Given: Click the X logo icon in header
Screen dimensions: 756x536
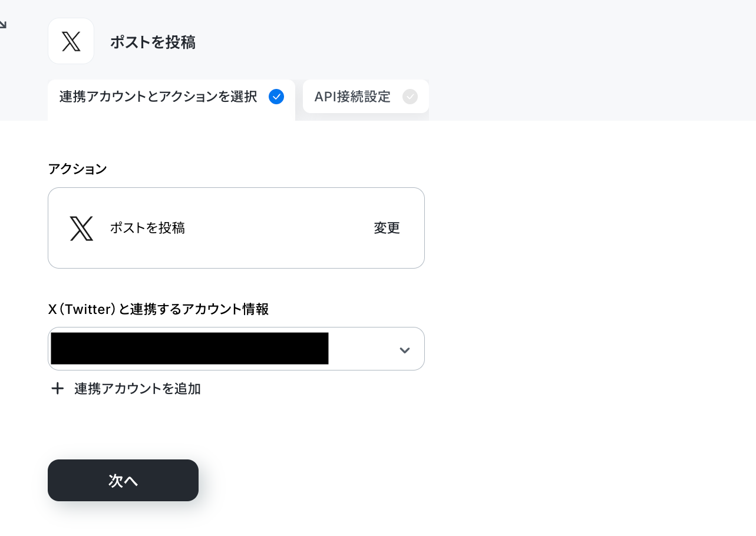Looking at the screenshot, I should [x=71, y=41].
